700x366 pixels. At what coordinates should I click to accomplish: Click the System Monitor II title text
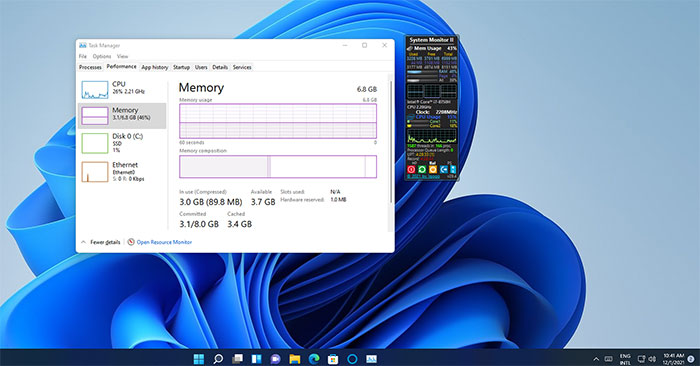click(432, 40)
